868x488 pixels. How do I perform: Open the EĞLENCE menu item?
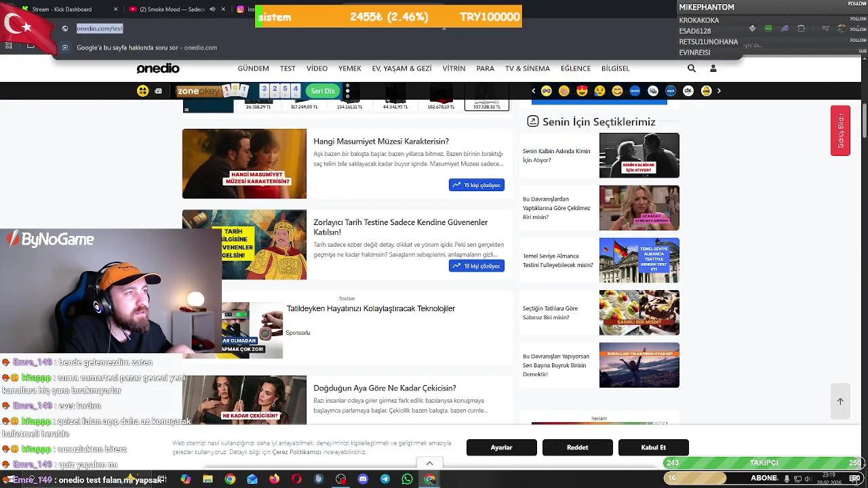pyautogui.click(x=576, y=68)
